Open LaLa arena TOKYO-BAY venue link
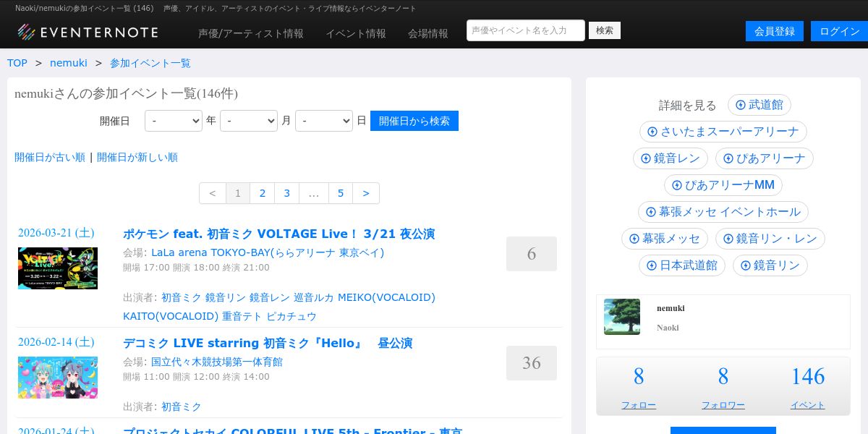Image resolution: width=868 pixels, height=434 pixels. pos(268,252)
